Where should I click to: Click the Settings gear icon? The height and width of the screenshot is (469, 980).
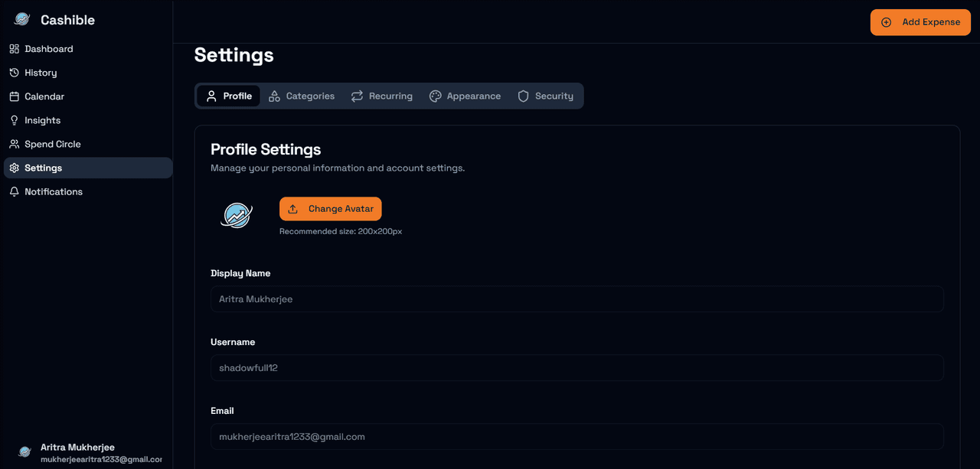[14, 168]
